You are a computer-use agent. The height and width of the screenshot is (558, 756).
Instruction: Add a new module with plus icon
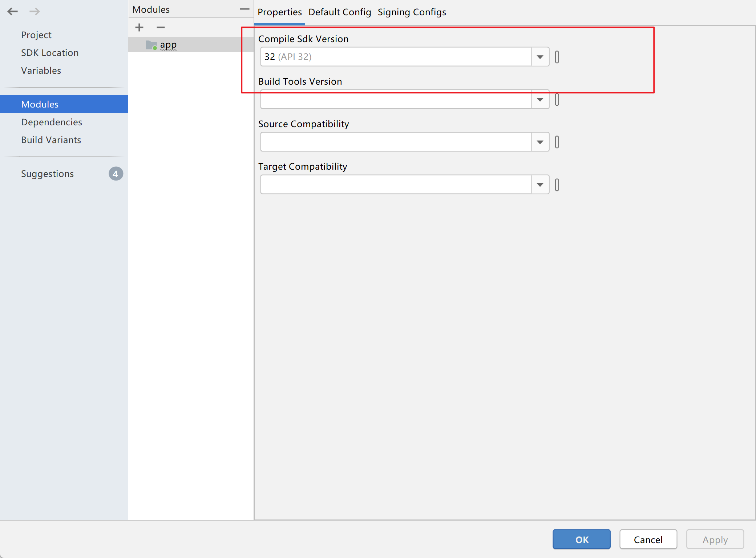pyautogui.click(x=139, y=28)
